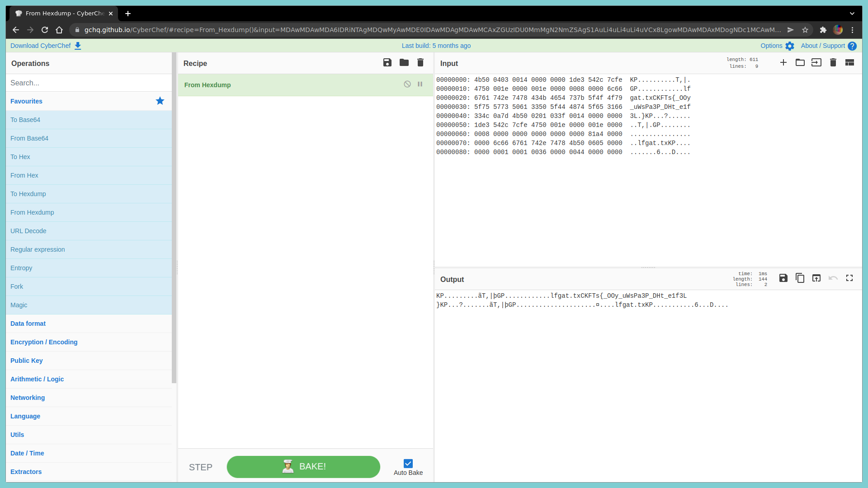Click the operations Search field
Image resolution: width=868 pixels, height=488 pixels.
89,83
